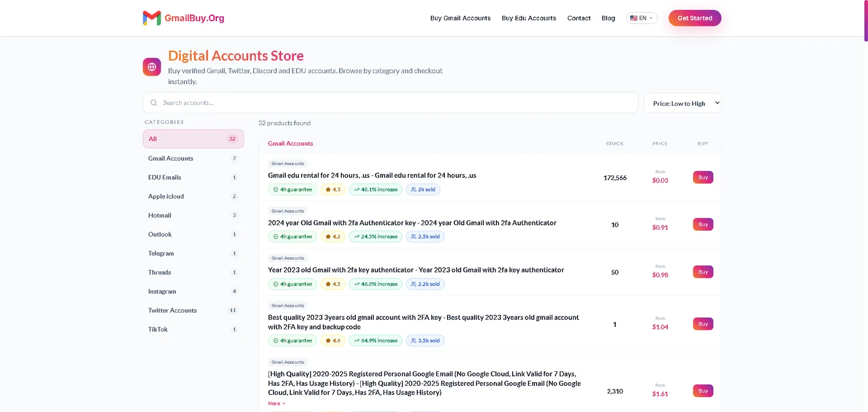Click the $0.03 price value
This screenshot has height=412, width=868.
(x=660, y=181)
